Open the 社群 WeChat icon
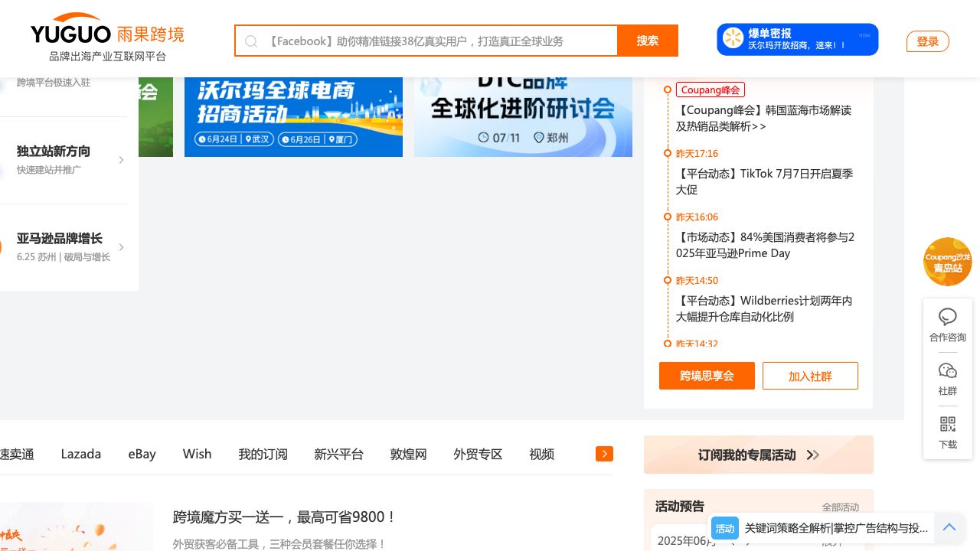Viewport: 980px width, 551px height. click(948, 371)
